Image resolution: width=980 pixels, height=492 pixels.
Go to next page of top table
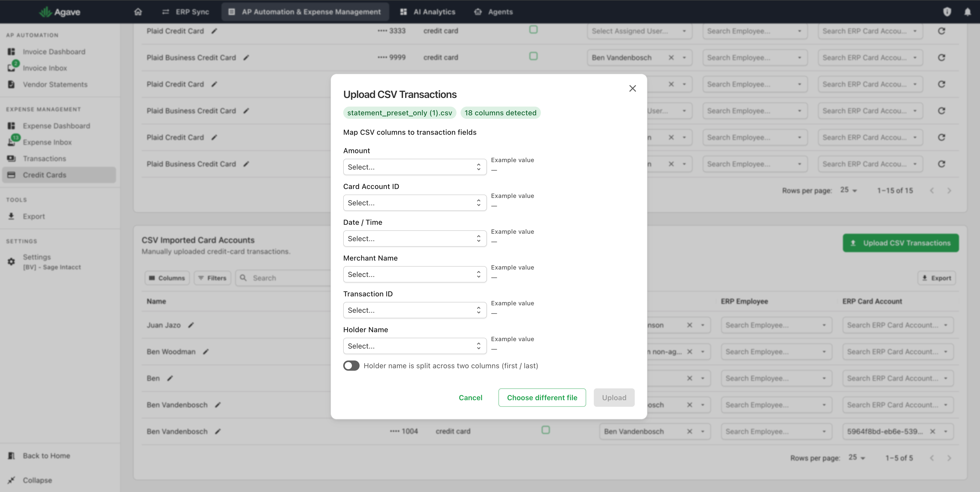949,191
